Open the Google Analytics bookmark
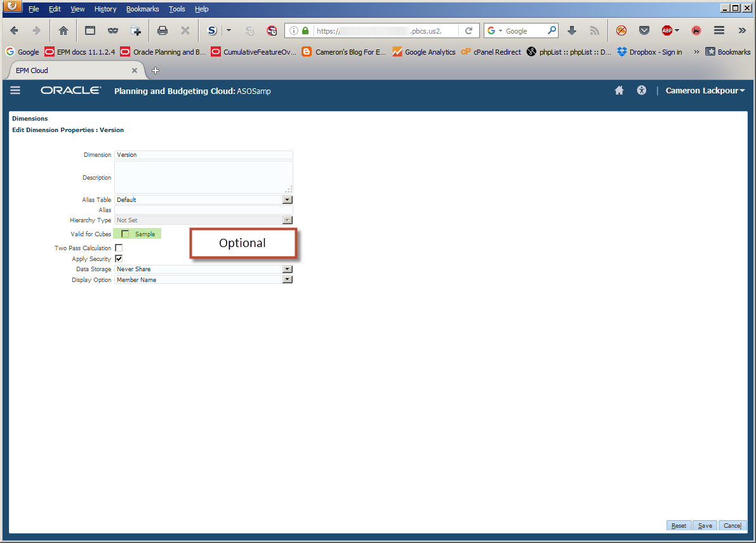 click(424, 51)
